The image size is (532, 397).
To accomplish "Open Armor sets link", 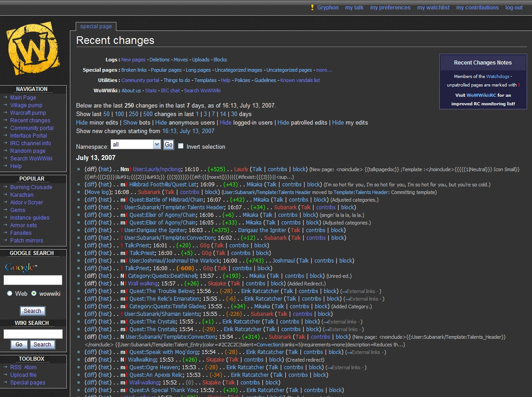I will (23, 225).
